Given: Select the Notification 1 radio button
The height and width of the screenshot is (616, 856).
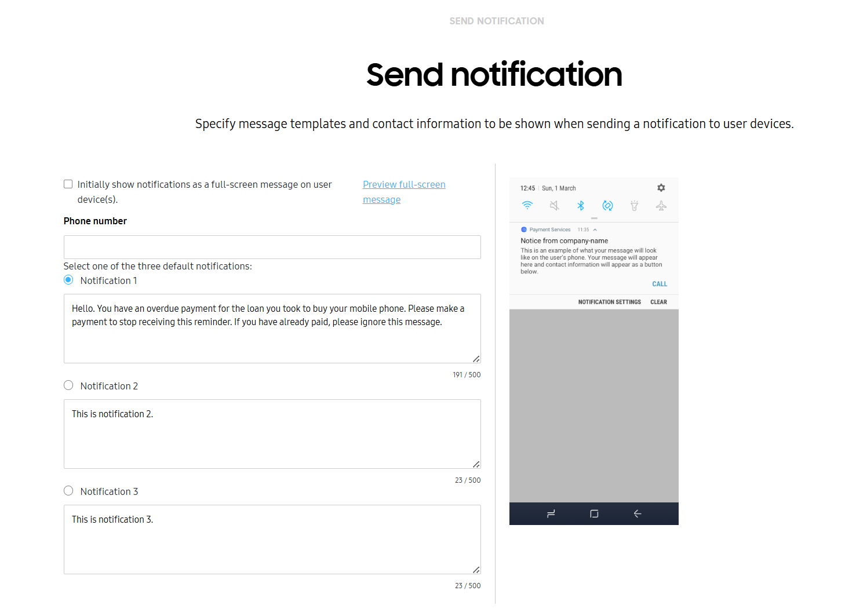Looking at the screenshot, I should (68, 280).
